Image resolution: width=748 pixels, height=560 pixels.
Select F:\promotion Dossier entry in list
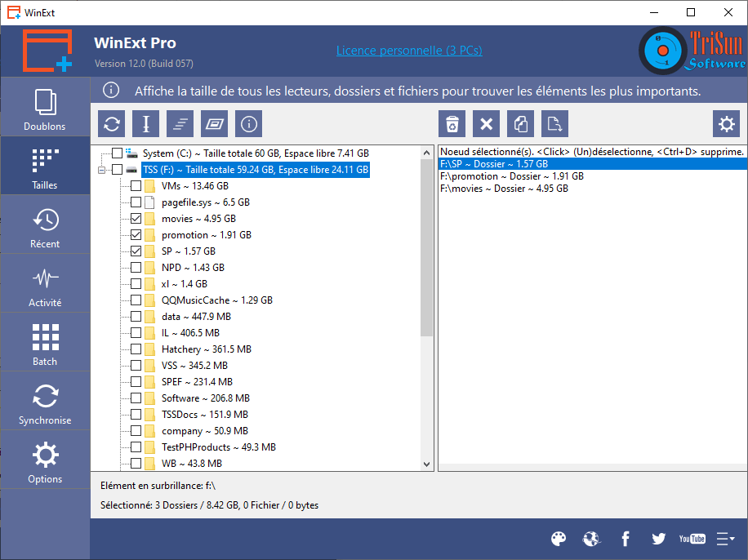tap(593, 176)
